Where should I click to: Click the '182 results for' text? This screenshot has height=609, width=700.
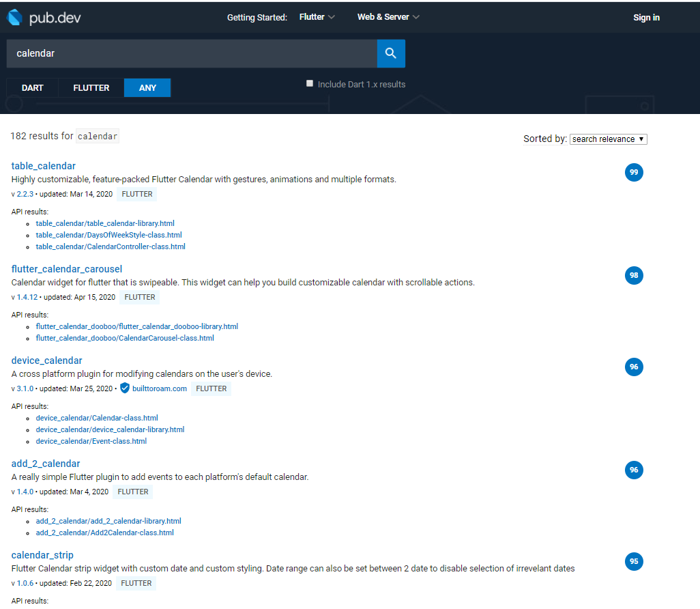coord(42,136)
